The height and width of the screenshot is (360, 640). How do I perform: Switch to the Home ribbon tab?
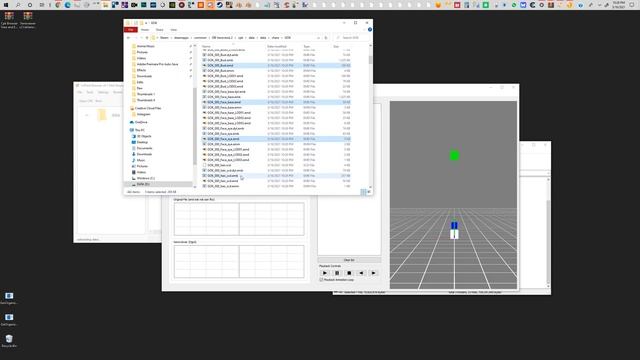pos(145,30)
